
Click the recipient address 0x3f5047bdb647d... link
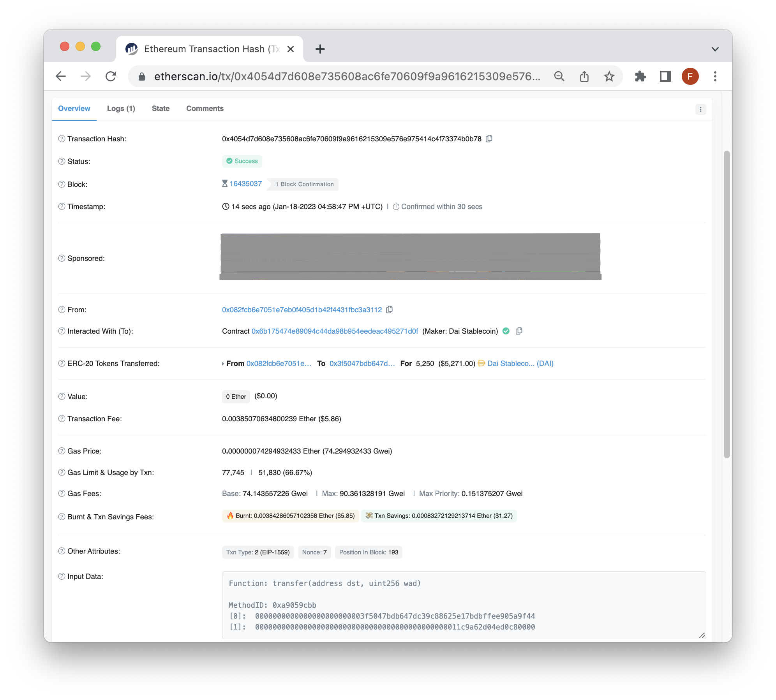coord(362,364)
